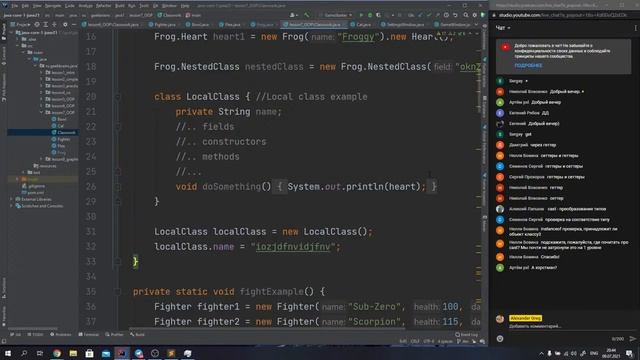Click the editor horizontal scrollbar
Screen dimensions: 640x360
pos(267,328)
